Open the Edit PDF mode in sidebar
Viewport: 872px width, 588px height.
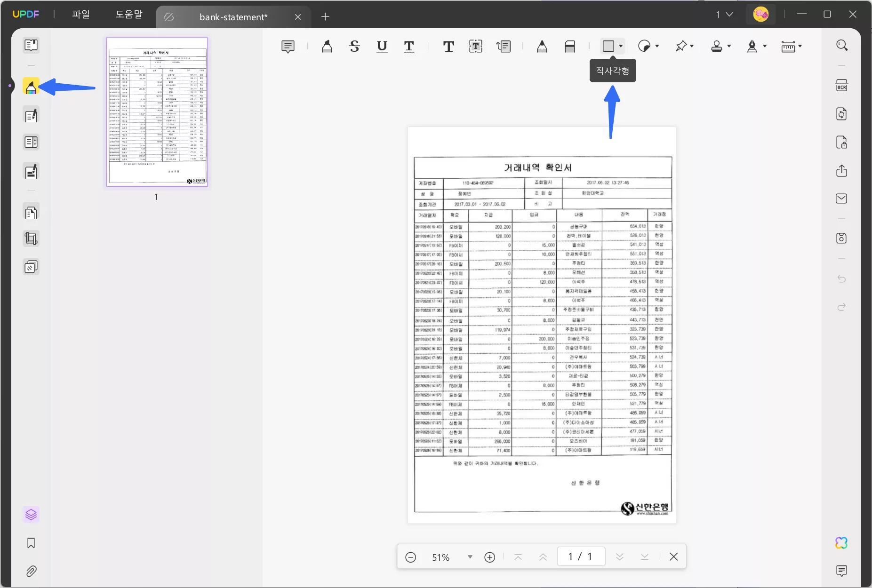(x=31, y=115)
